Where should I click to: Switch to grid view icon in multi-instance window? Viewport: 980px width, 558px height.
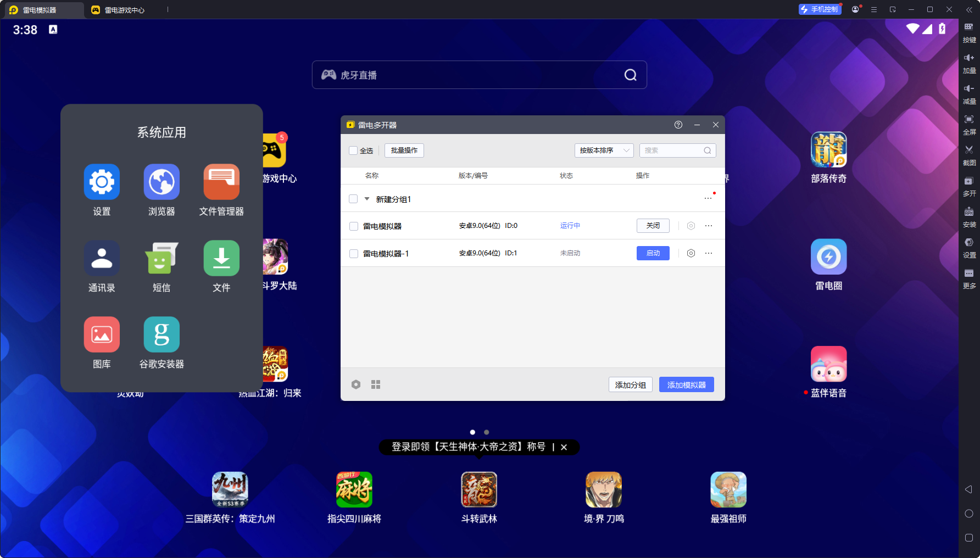[376, 384]
